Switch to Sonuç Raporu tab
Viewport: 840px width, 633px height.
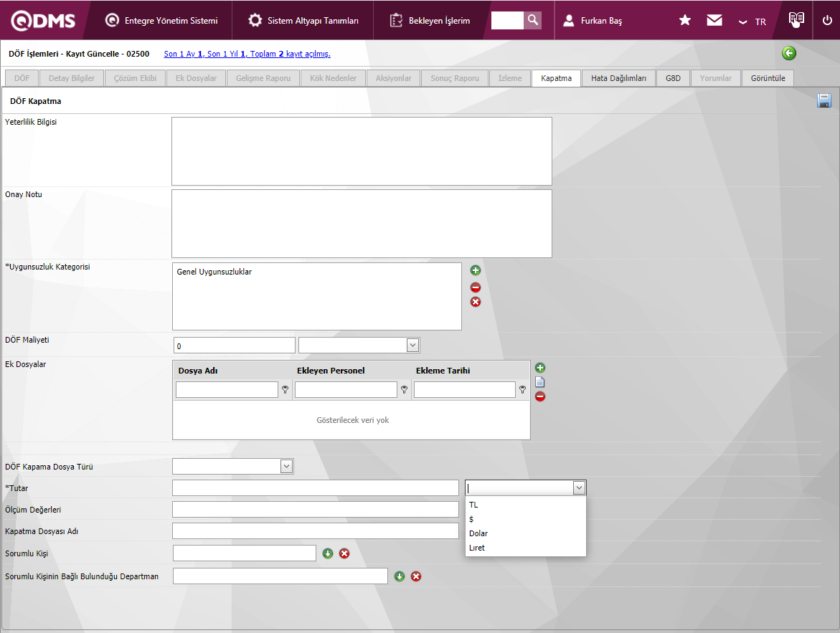tap(455, 78)
